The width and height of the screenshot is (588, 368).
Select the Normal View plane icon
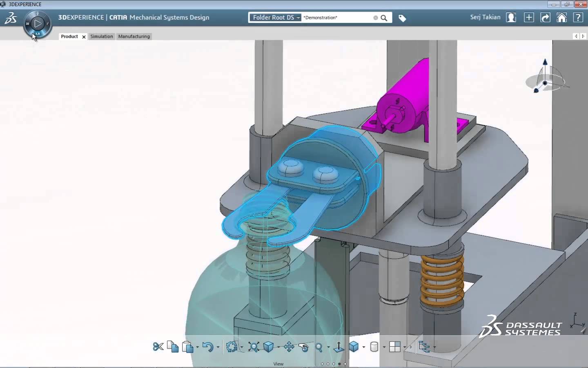pos(339,347)
